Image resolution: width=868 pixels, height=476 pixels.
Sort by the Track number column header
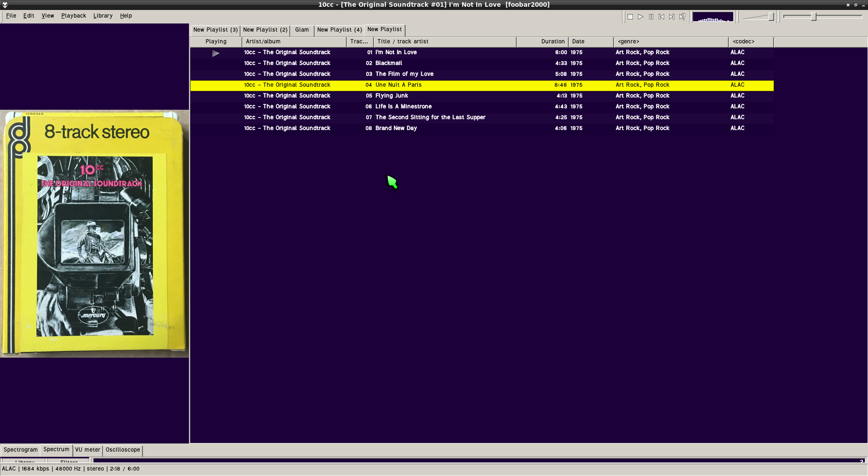(x=360, y=42)
